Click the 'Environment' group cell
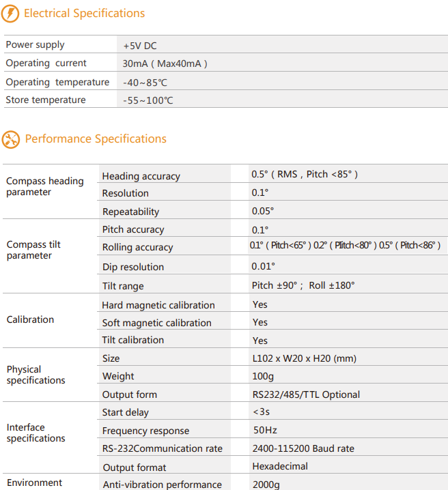The height and width of the screenshot is (490, 448). coord(35,482)
